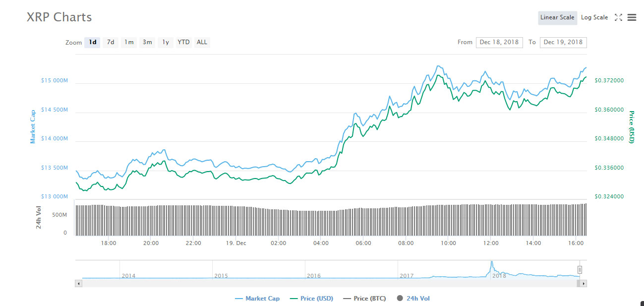
Task: Click the 24h Vol axis title
Action: [38, 218]
